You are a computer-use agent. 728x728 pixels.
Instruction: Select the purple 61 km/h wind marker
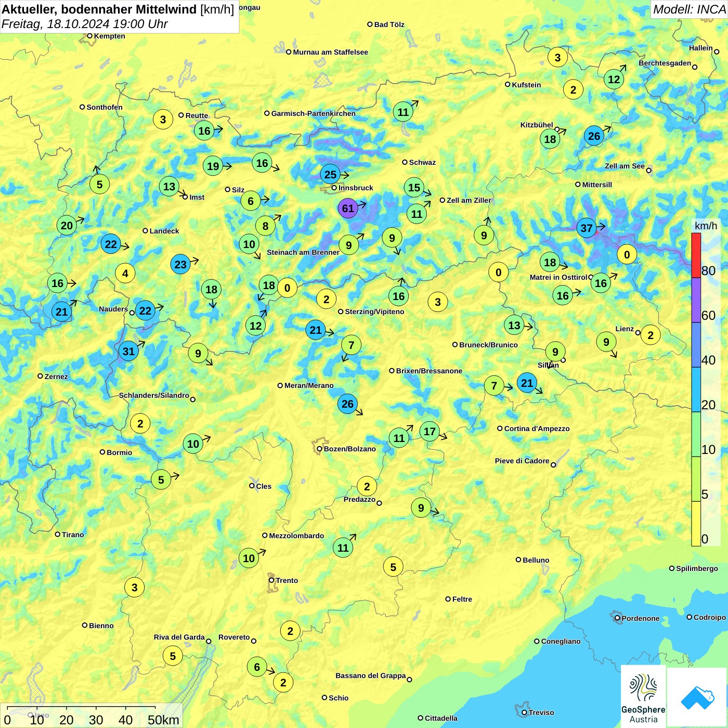click(348, 209)
